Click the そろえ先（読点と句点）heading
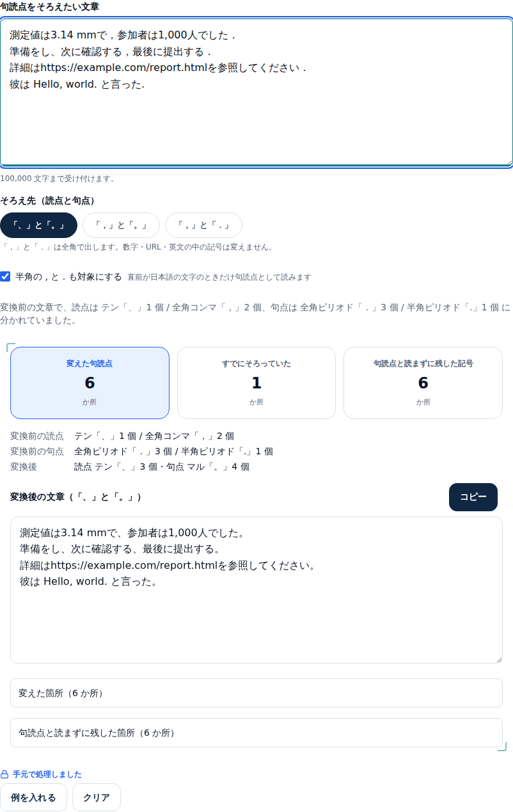 pos(50,200)
